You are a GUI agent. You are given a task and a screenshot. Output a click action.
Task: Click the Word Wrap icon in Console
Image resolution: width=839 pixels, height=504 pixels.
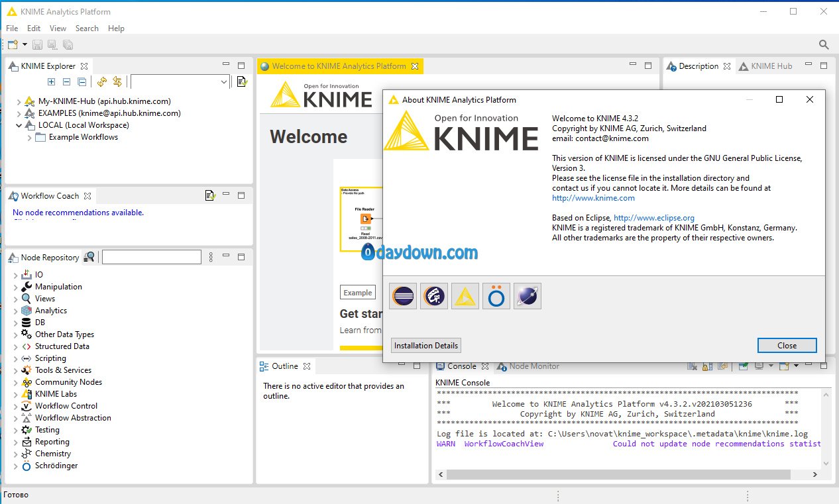[x=722, y=366]
